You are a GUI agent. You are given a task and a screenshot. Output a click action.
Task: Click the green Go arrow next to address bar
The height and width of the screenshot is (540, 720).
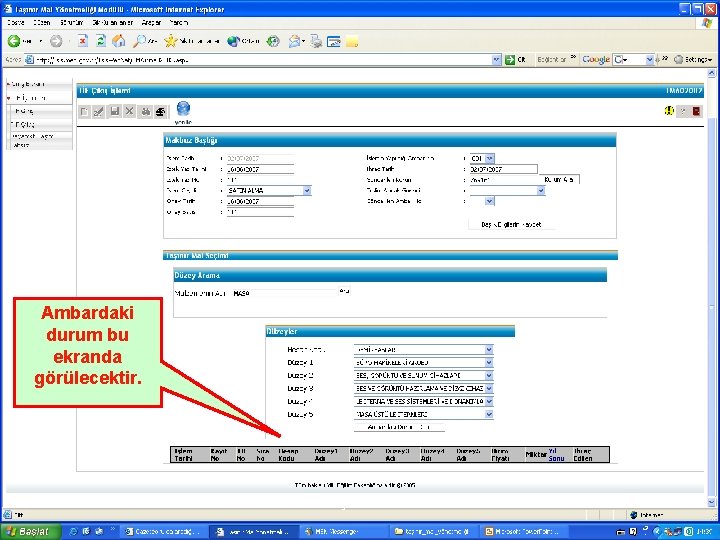pyautogui.click(x=510, y=60)
